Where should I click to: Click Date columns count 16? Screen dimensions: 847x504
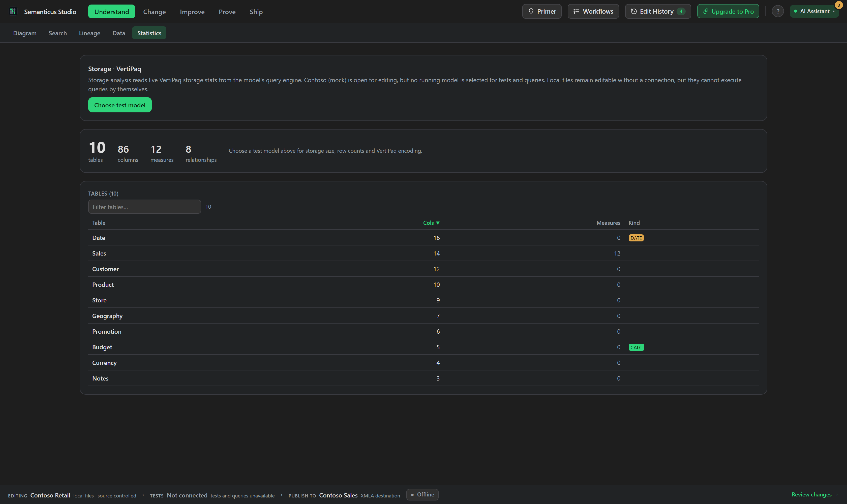436,238
